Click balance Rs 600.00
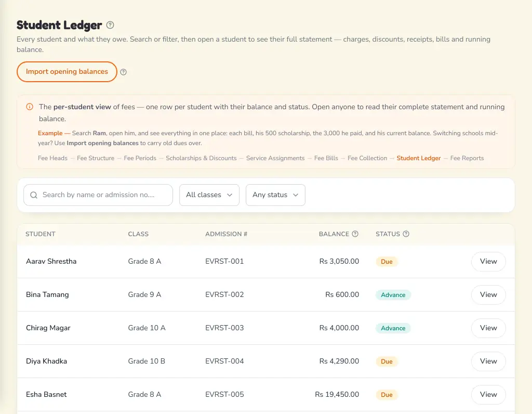 coord(342,294)
